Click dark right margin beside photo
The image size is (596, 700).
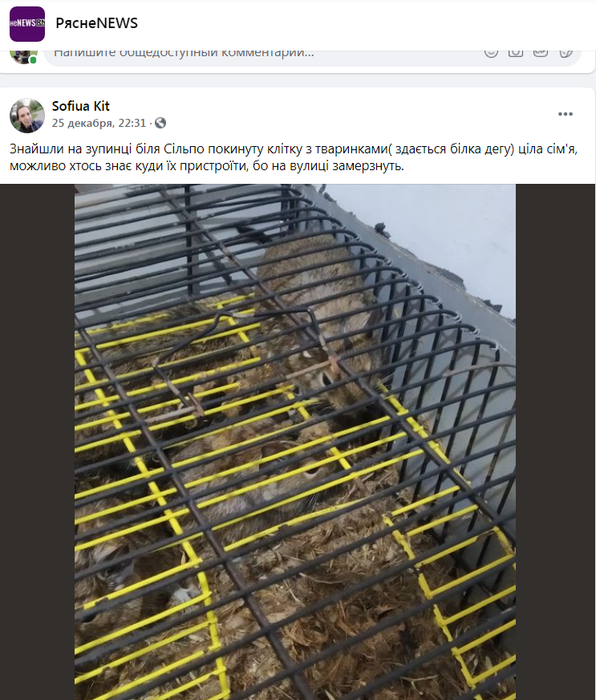pyautogui.click(x=555, y=442)
